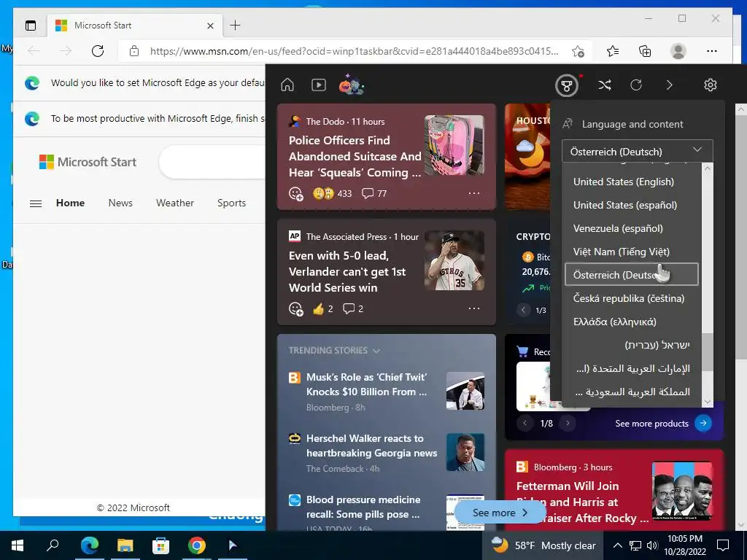Add reaction to Verlander story

296,309
